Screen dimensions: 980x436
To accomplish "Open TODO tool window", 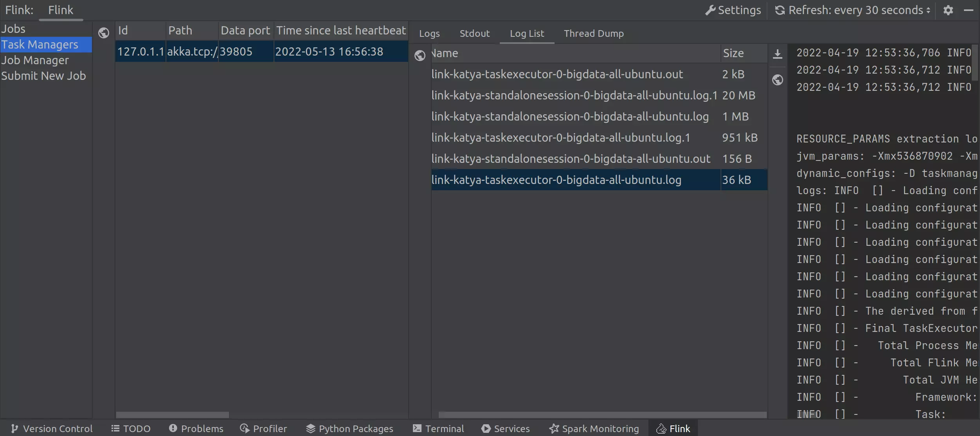I will 131,429.
